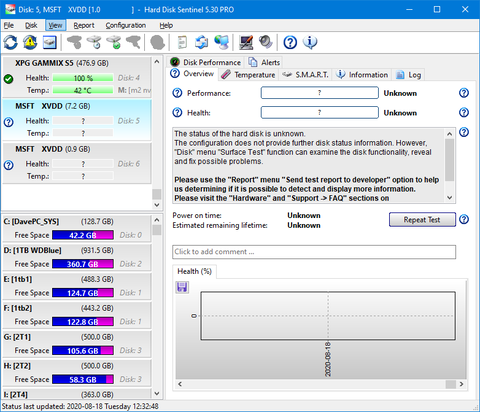Viewport: 480px width, 412px height.
Task: Click the network globe and monitor icon
Action: pyautogui.click(x=221, y=42)
